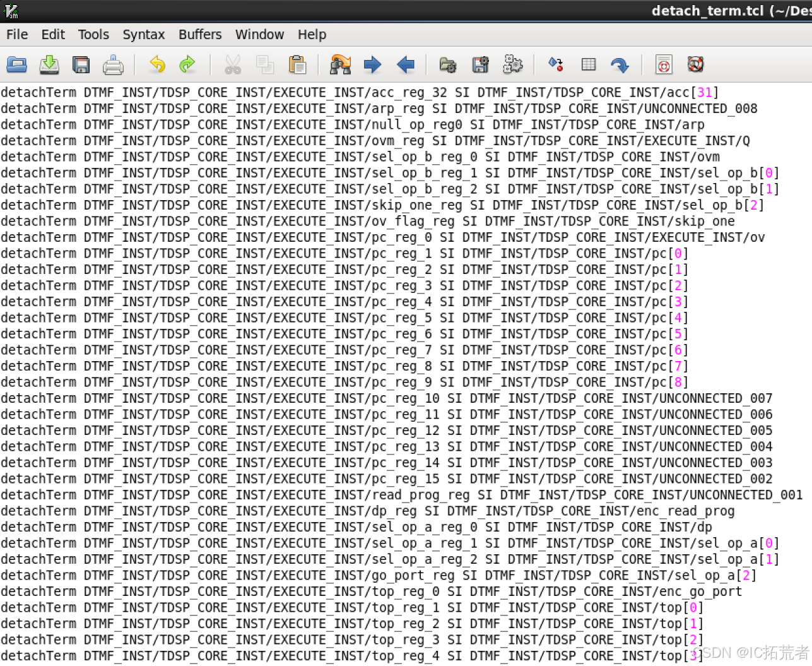Run Make toolbar icon

click(x=556, y=64)
